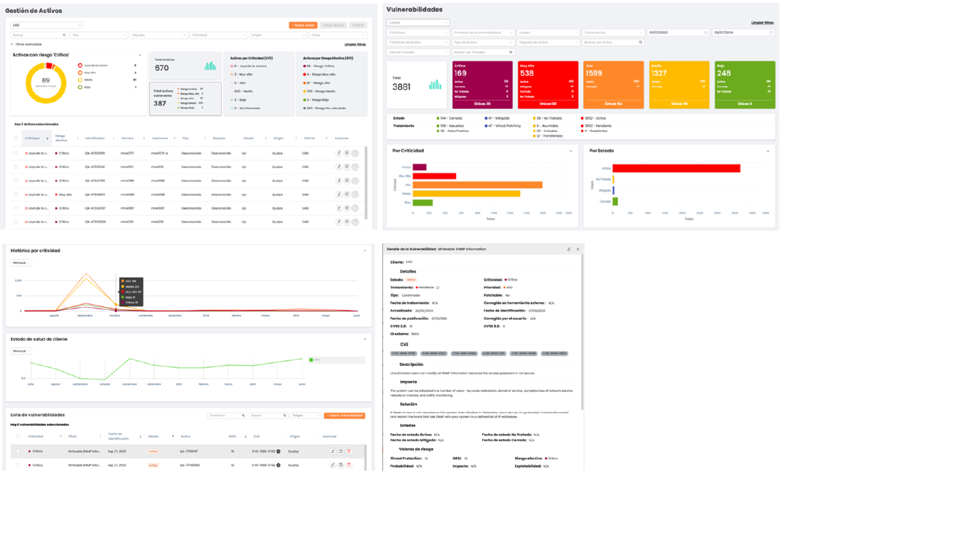Click Limpiar filtros in Gestión de Activos

(355, 44)
